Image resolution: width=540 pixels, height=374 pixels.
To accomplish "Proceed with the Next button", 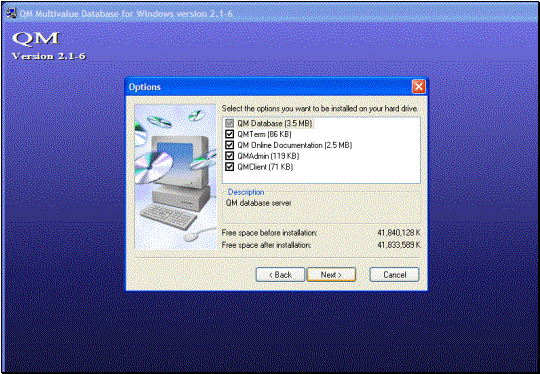I will (x=331, y=275).
